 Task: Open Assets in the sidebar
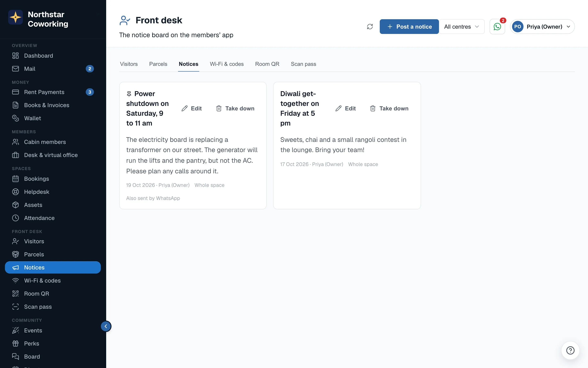53,205
